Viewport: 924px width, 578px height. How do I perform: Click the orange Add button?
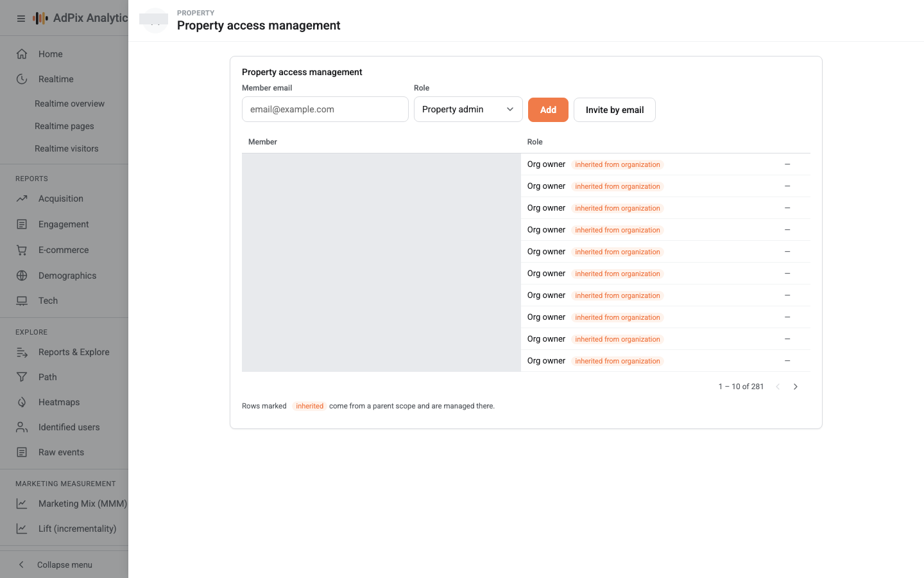pyautogui.click(x=548, y=110)
